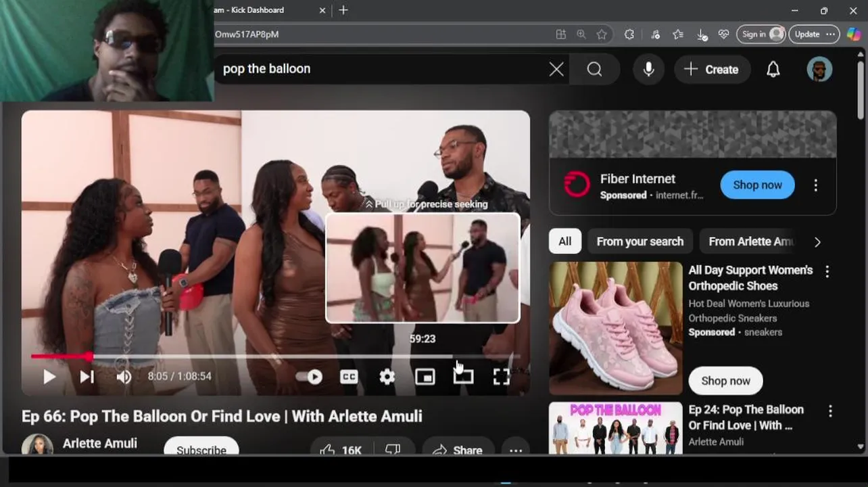
Task: Toggle autoplay switch in player
Action: 310,377
